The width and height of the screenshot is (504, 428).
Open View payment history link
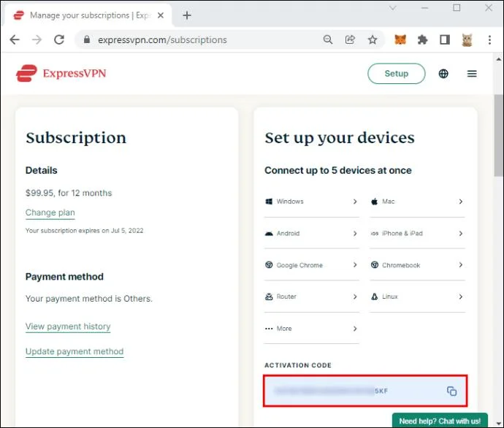[68, 326]
